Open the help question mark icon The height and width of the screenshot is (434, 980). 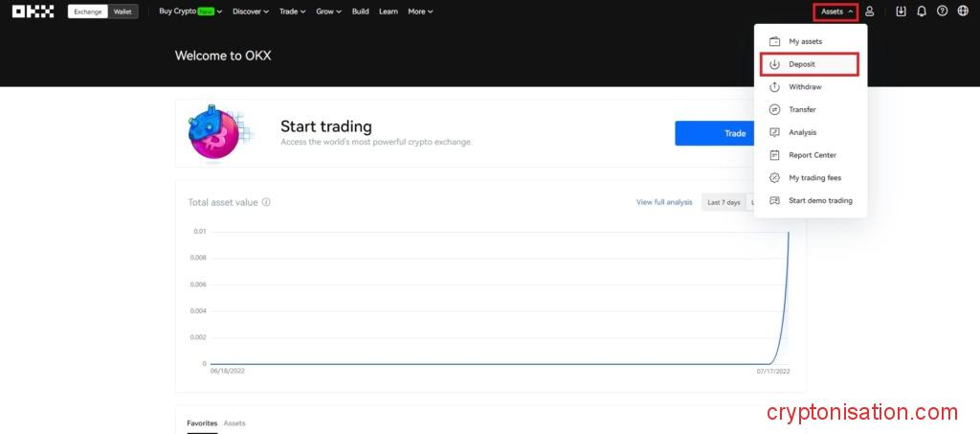(942, 11)
